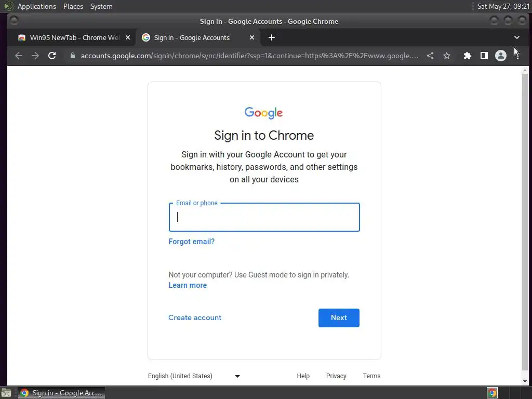Open the Help footer link
This screenshot has height=399, width=532.
(x=303, y=376)
